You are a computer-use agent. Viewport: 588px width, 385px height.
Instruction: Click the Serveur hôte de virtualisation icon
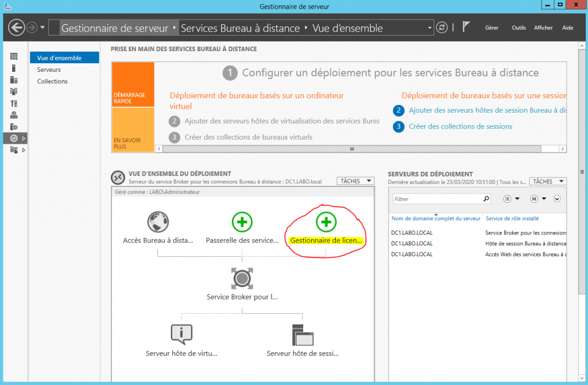[181, 334]
